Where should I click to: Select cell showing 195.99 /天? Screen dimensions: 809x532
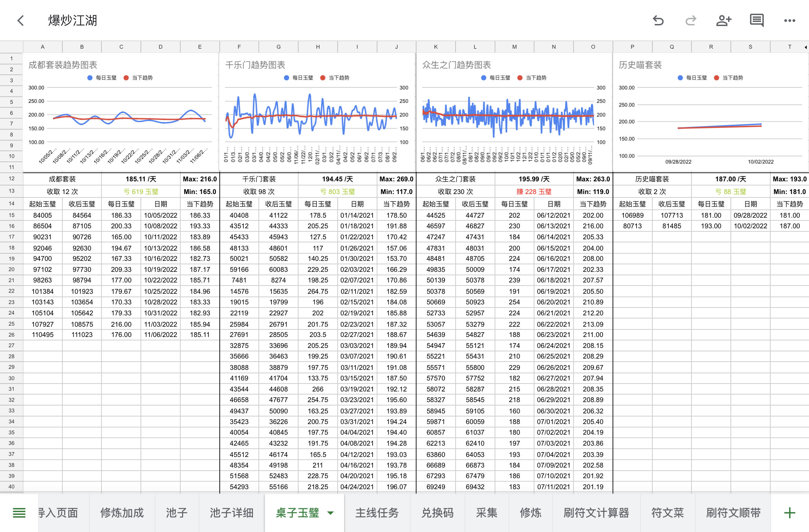[534, 179]
